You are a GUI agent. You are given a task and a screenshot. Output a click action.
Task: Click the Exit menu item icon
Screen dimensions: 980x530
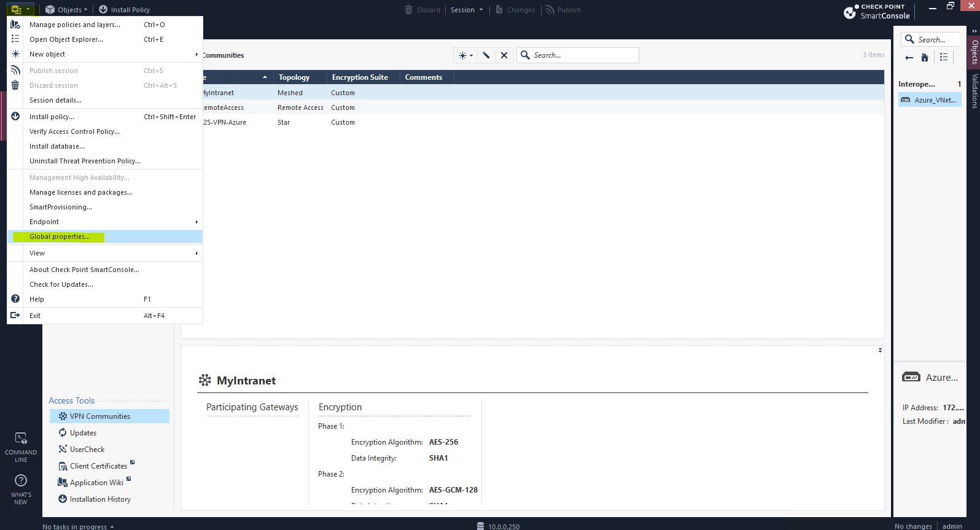[15, 315]
